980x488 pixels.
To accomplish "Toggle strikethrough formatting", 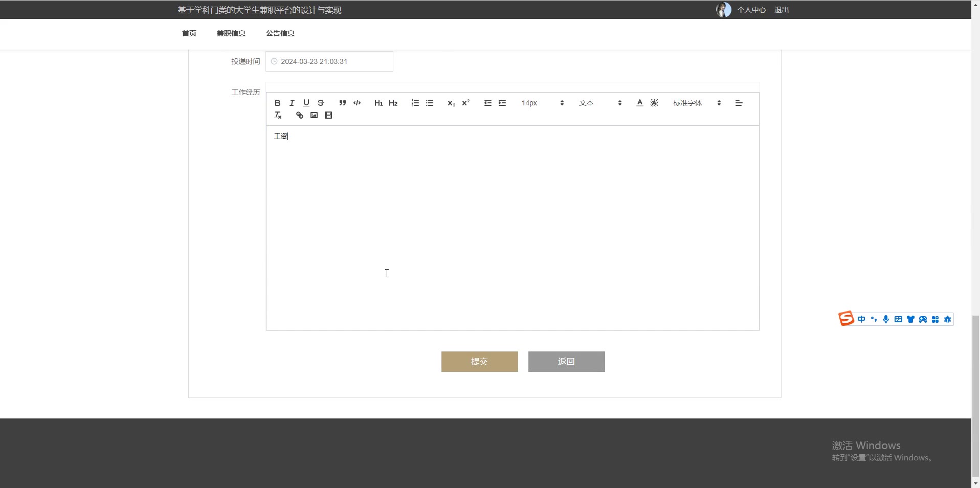I will click(x=320, y=103).
